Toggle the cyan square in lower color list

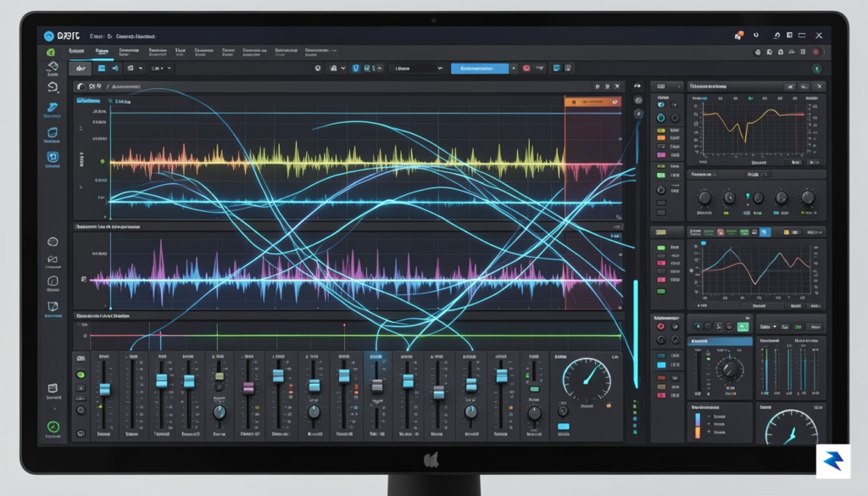pos(661,365)
